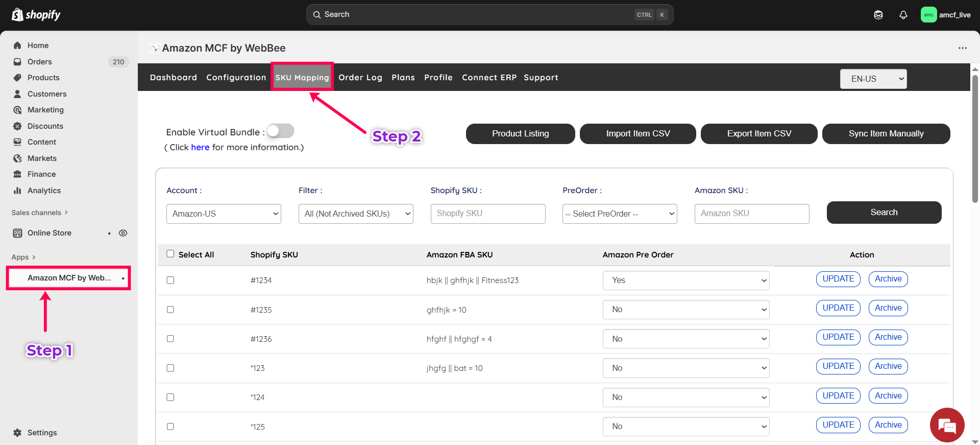Screen dimensions: 980x445
Task: Check the Select All checkbox
Action: pos(170,254)
